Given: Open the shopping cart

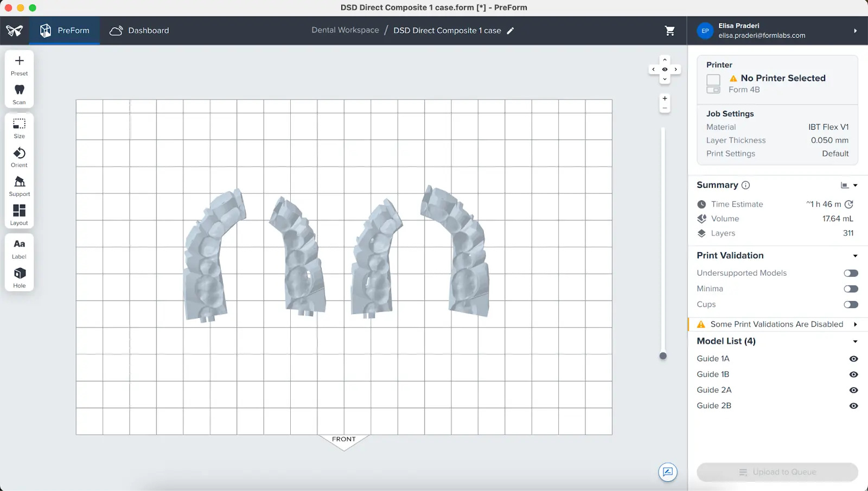Looking at the screenshot, I should click(670, 30).
